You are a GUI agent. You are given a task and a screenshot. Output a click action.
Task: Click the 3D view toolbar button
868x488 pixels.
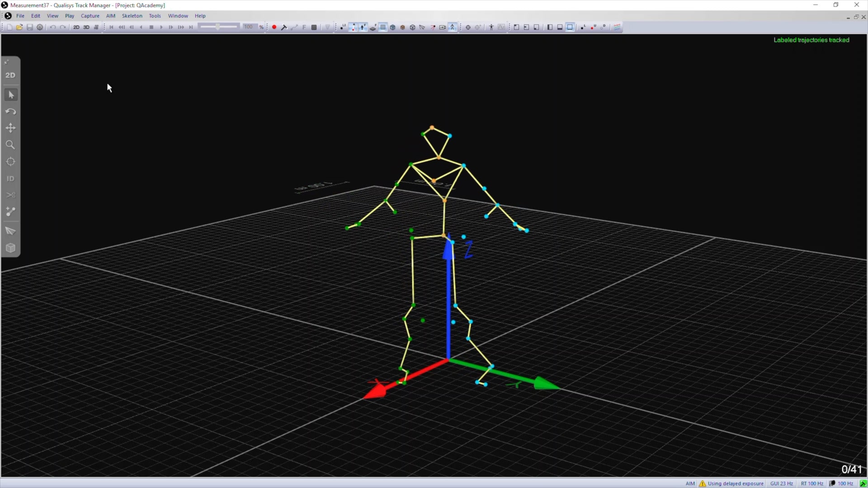(x=86, y=27)
